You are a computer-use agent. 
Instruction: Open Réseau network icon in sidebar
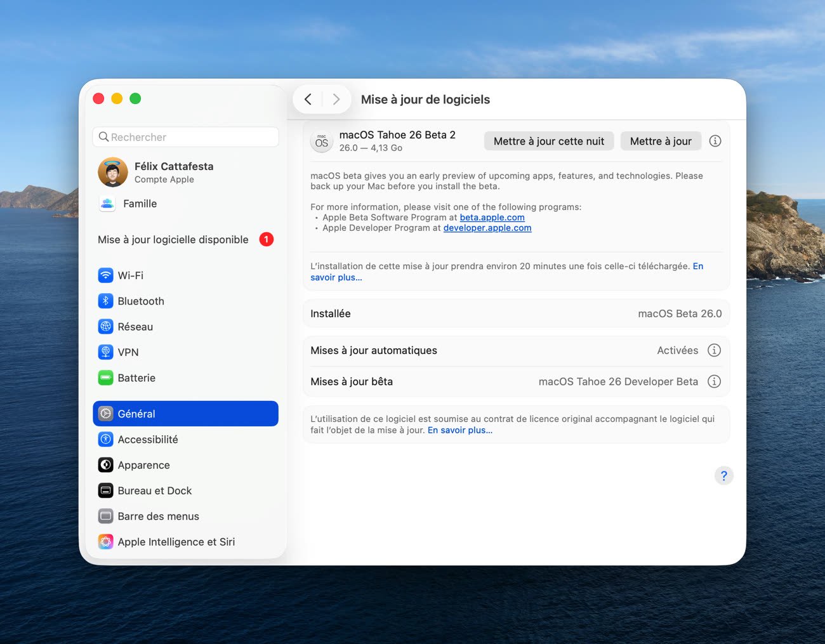coord(106,327)
